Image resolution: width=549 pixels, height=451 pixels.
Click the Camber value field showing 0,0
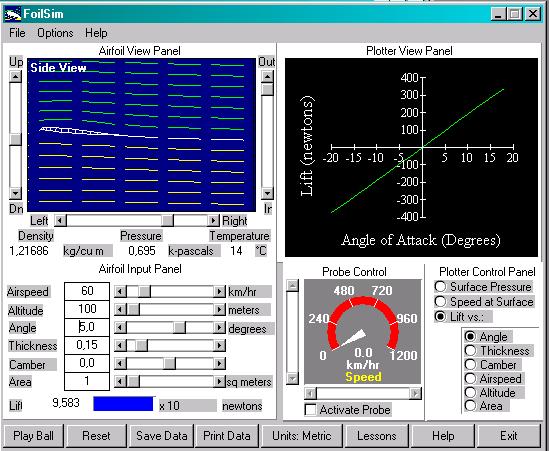[x=87, y=363]
